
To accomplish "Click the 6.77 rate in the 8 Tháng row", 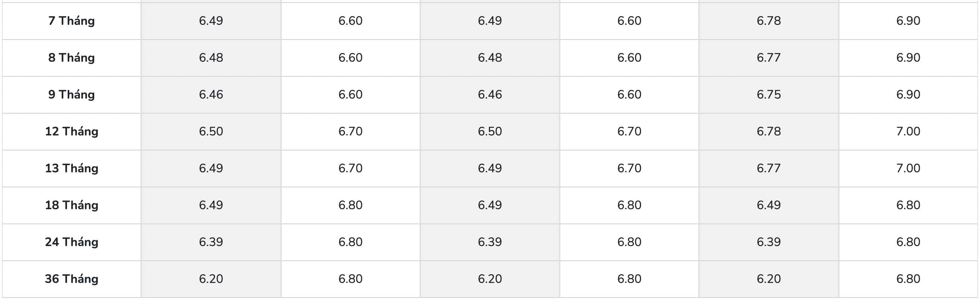I will tap(768, 58).
